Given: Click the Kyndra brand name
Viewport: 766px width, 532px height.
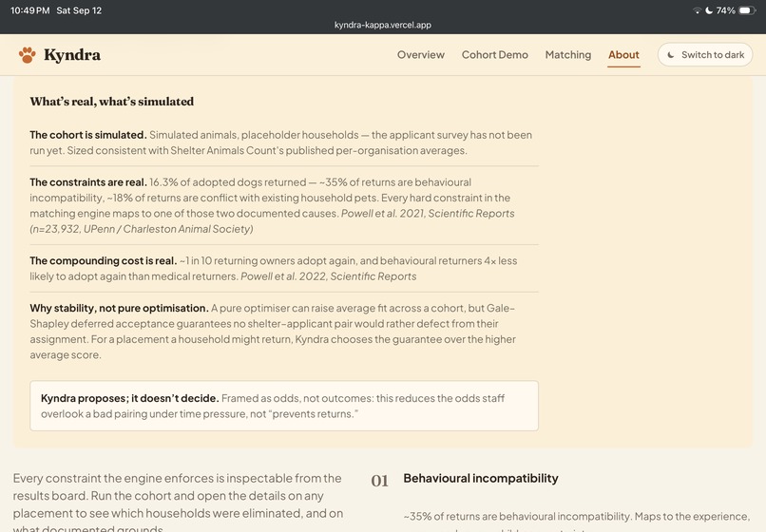Looking at the screenshot, I should [72, 55].
